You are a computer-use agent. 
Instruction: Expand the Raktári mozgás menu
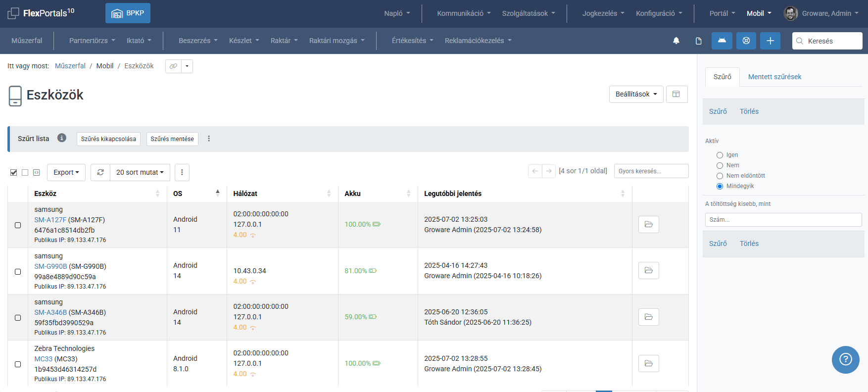pos(337,41)
